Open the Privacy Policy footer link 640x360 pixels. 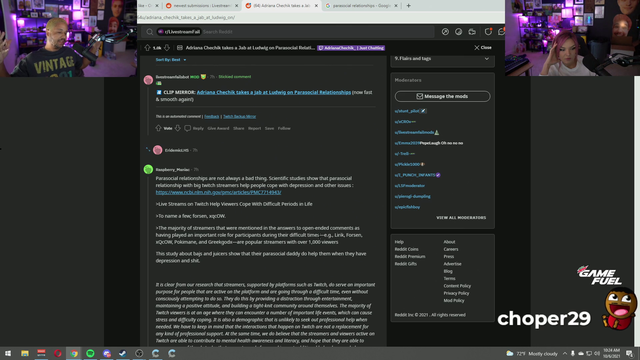pos(456,293)
